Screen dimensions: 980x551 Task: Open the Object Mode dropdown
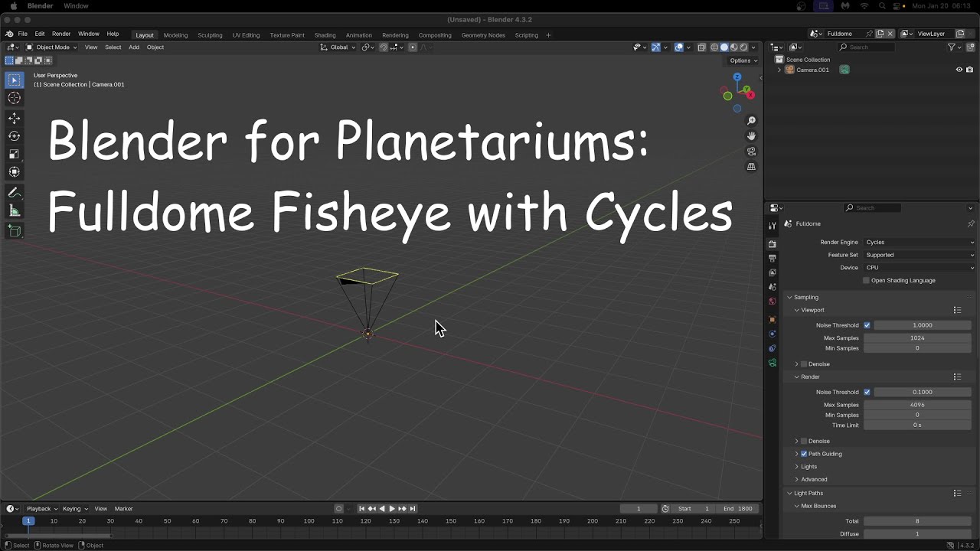click(51, 47)
